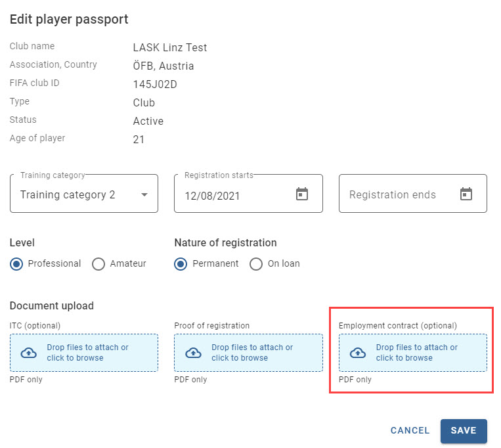This screenshot has width=501, height=448.
Task: Click the Proof of registration cloud icon
Action: (193, 353)
